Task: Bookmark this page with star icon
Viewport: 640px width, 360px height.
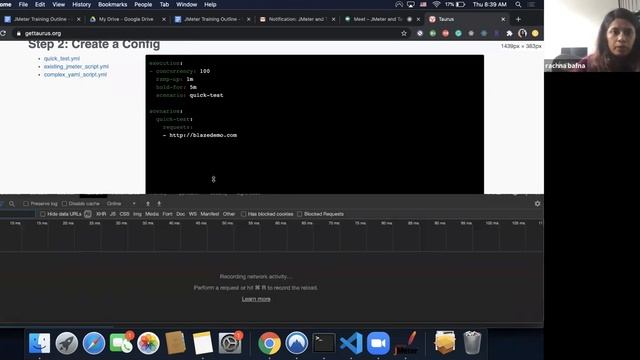Action: click(x=404, y=33)
